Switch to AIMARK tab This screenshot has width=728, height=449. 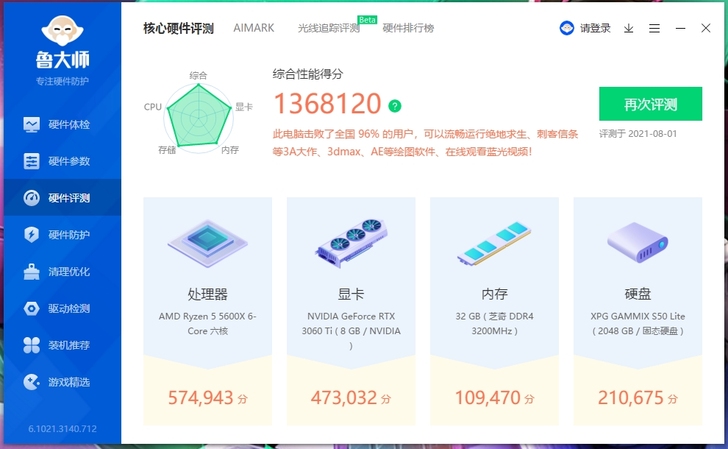pyautogui.click(x=254, y=28)
